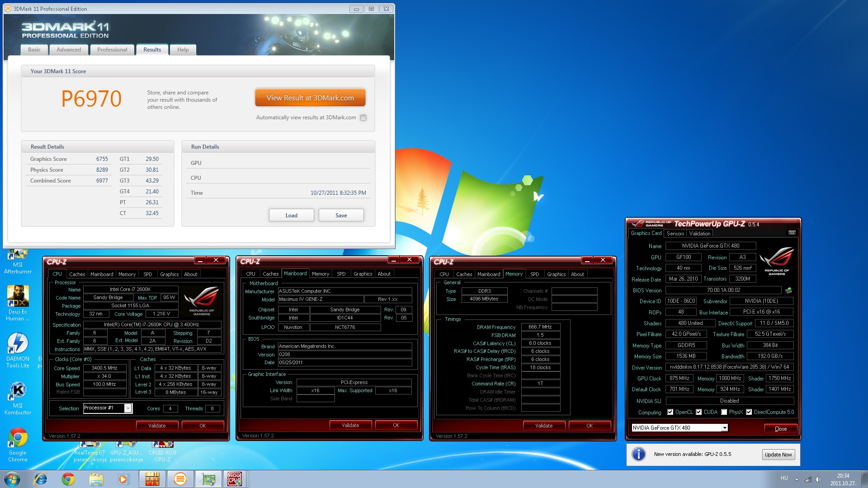The height and width of the screenshot is (488, 868).
Task: Click ROG CPU-Z taskbar icon
Action: 234,479
